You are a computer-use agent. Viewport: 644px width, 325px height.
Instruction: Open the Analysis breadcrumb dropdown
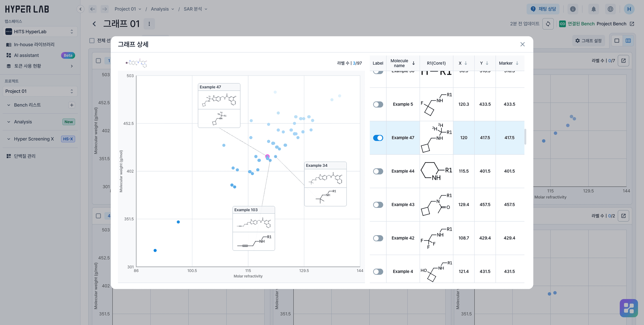(x=163, y=9)
